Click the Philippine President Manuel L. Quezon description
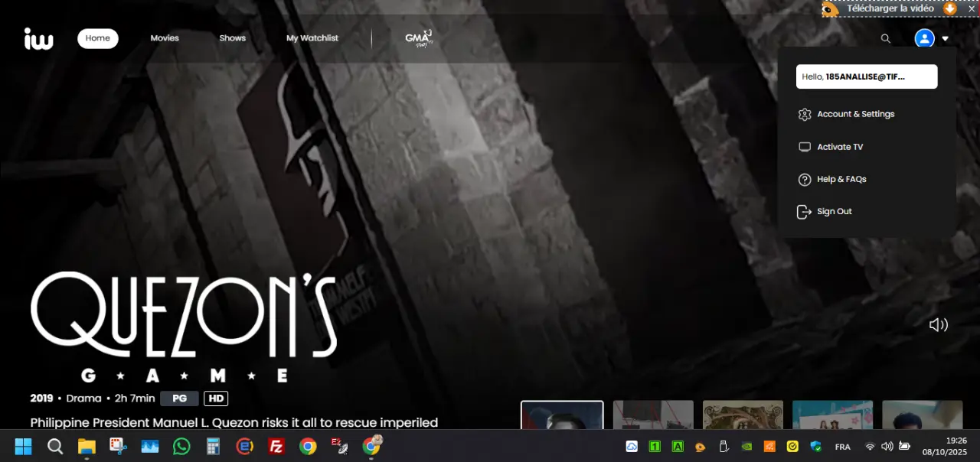 tap(234, 422)
